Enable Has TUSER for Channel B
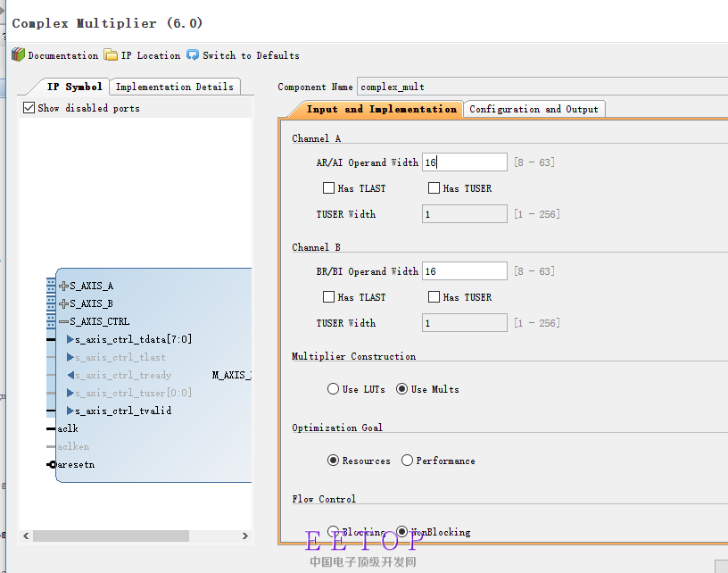This screenshot has height=573, width=728. (434, 297)
